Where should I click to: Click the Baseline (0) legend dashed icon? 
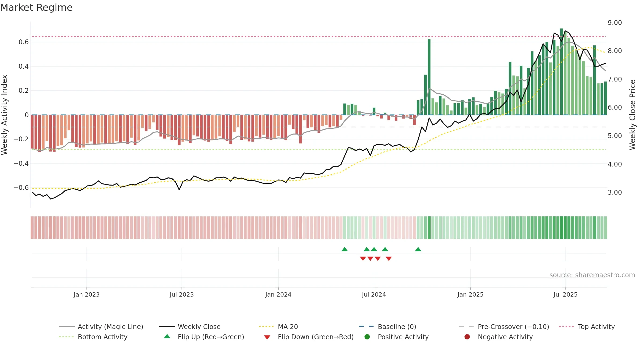point(366,327)
